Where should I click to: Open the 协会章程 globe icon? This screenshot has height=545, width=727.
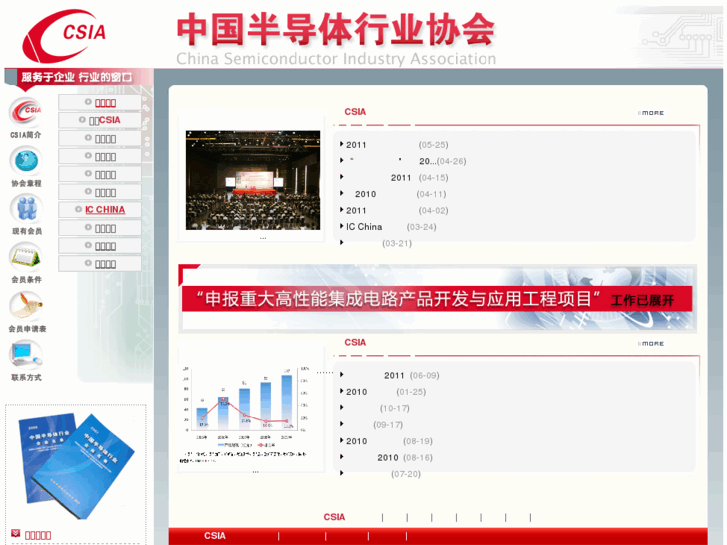click(26, 161)
